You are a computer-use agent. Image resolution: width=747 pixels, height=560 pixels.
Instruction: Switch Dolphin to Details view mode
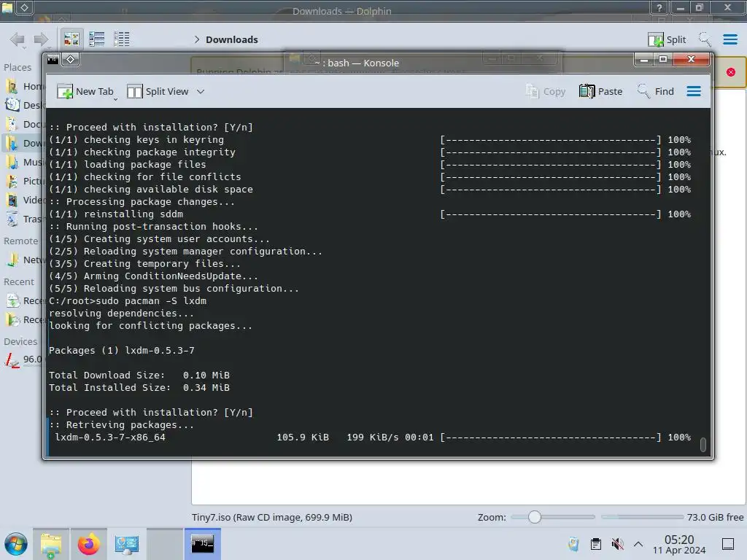(x=122, y=39)
